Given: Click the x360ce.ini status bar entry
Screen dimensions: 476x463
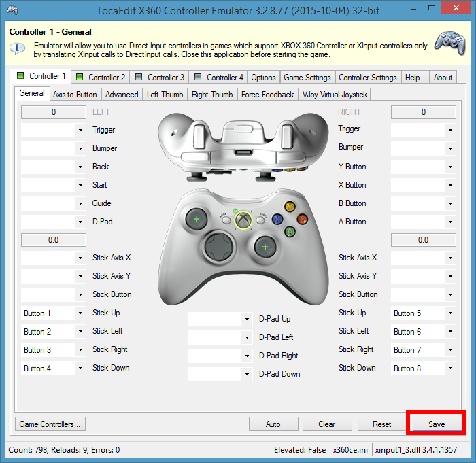Looking at the screenshot, I should pos(350,449).
